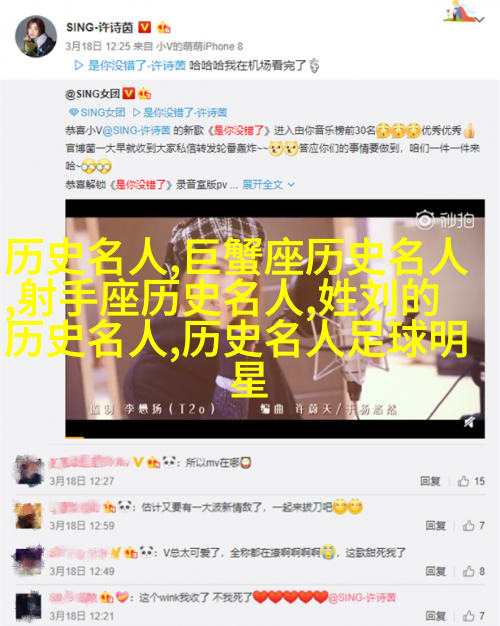
Task: Reply to the 所以mv在哪 comment
Action: pyautogui.click(x=430, y=481)
